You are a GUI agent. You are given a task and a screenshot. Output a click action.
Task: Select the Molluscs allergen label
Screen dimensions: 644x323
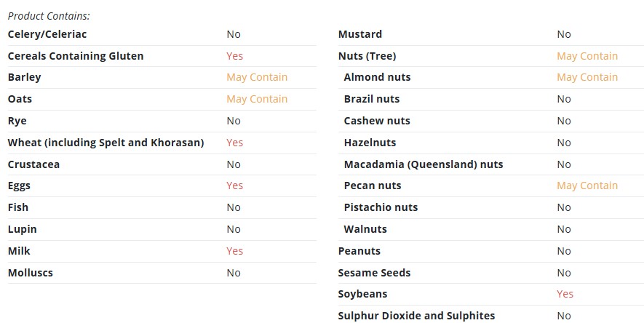pos(31,273)
